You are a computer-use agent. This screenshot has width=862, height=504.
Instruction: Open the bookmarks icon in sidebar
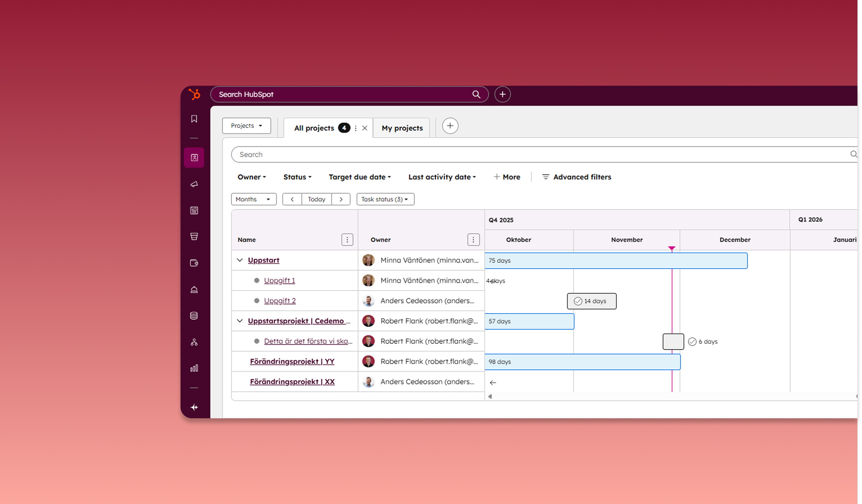pos(194,119)
